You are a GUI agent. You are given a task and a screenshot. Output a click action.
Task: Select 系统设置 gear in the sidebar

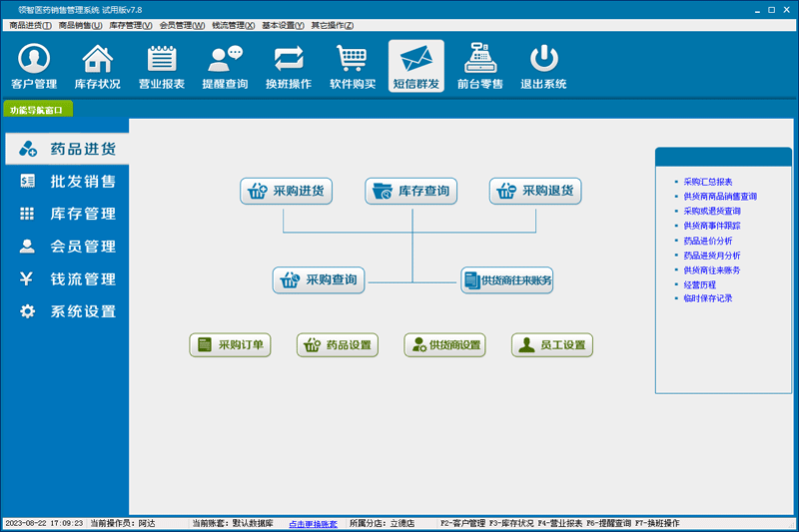(67, 311)
